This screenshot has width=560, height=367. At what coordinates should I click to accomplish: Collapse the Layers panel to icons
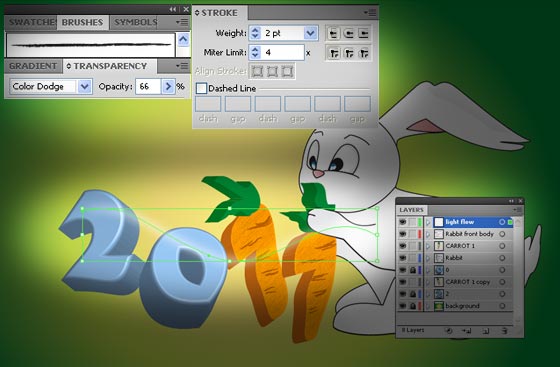(511, 201)
